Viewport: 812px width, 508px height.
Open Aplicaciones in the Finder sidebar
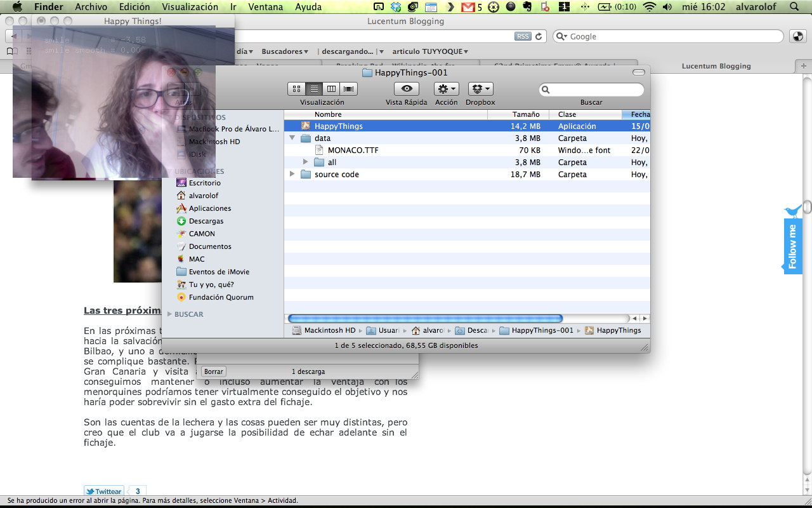(209, 208)
